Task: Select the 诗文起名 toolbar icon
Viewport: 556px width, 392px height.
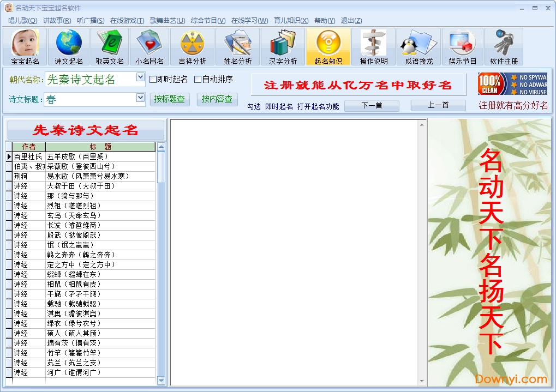Action: click(68, 46)
